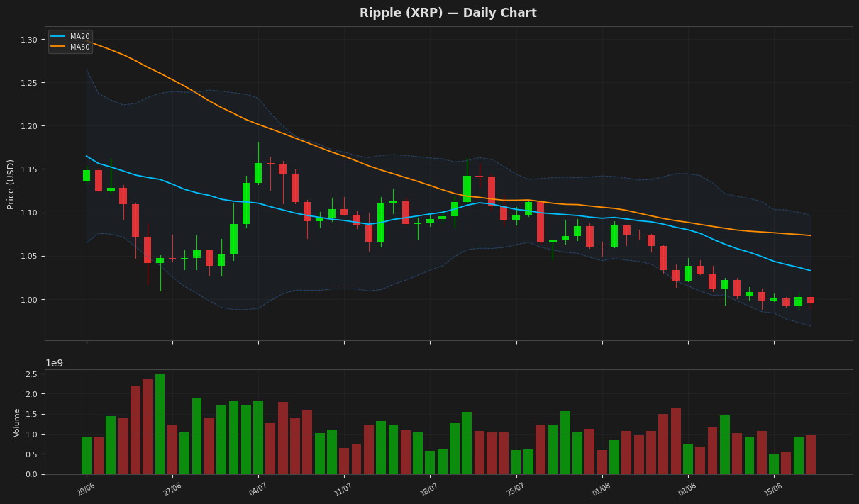859x504 pixels.
Task: Click the Volume axis label
Action: (18, 422)
